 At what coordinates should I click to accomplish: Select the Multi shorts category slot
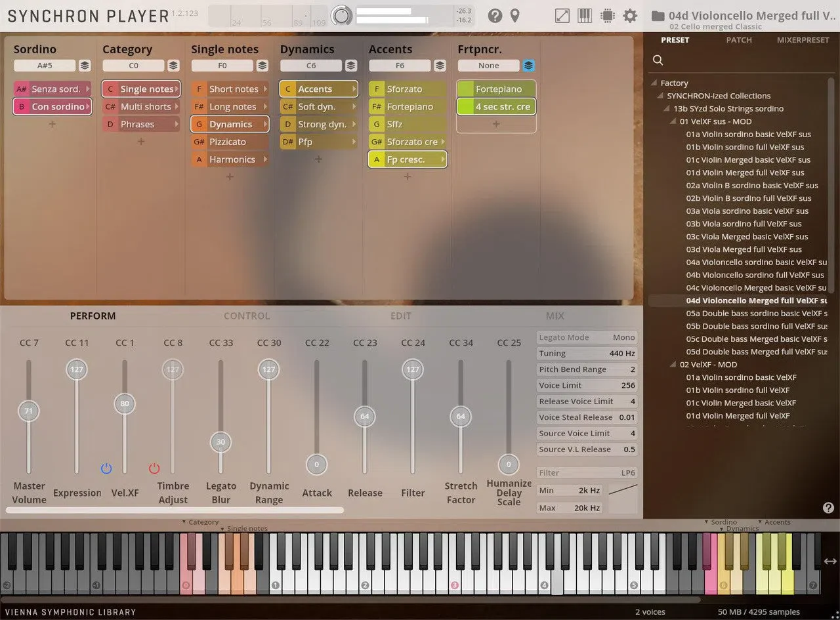[x=140, y=107]
